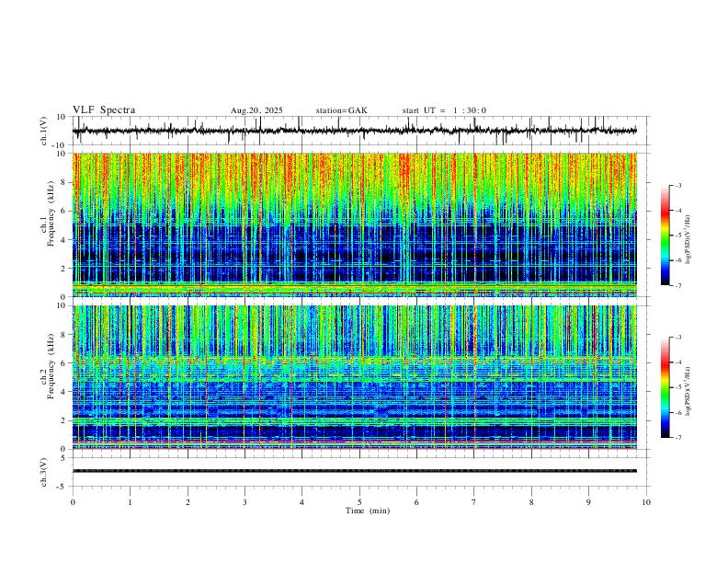728x563 pixels.
Task: Click the '-3' value on ch.1 color scale
Action: (677, 185)
